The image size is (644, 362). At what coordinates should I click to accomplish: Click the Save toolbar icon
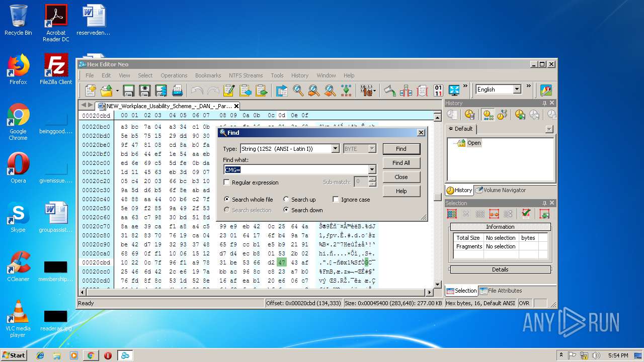129,90
